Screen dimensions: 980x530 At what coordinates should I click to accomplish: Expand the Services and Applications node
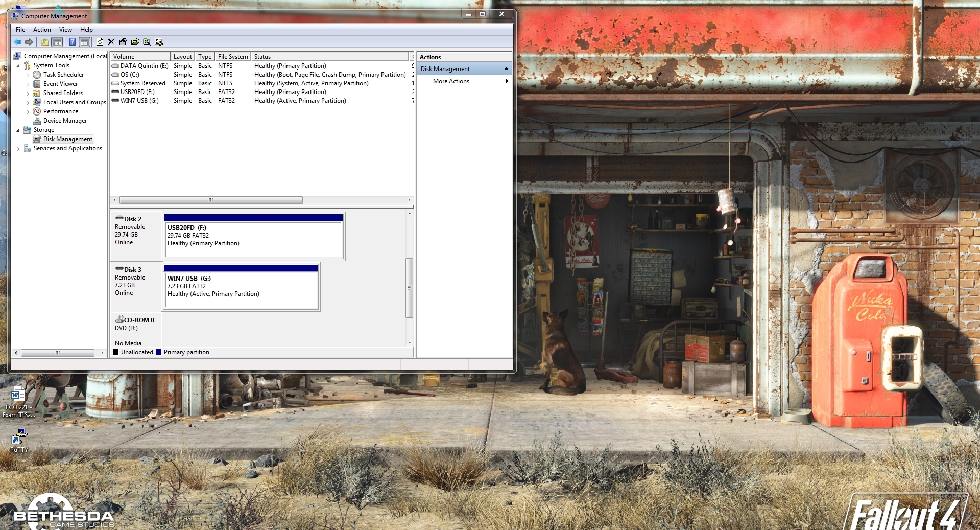pos(18,148)
